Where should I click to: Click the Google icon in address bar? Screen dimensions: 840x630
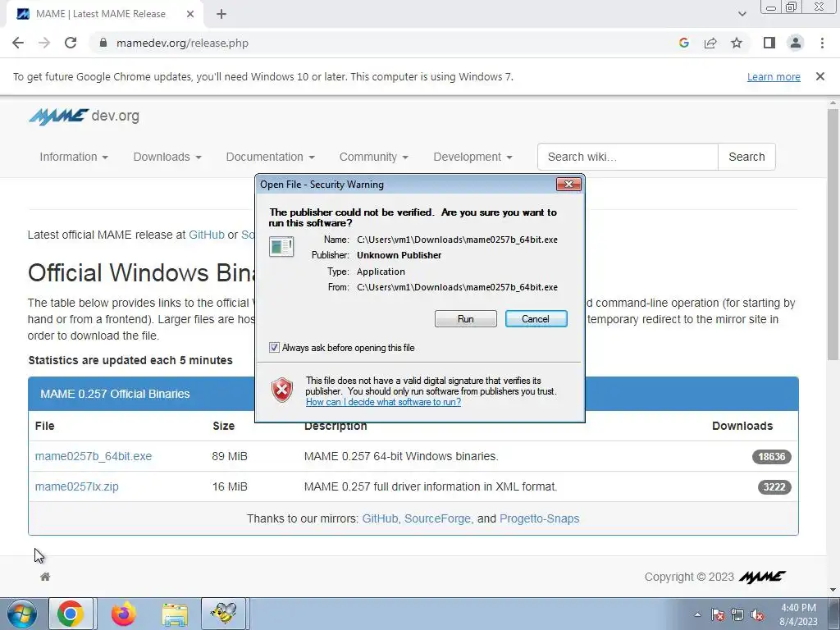pos(683,43)
